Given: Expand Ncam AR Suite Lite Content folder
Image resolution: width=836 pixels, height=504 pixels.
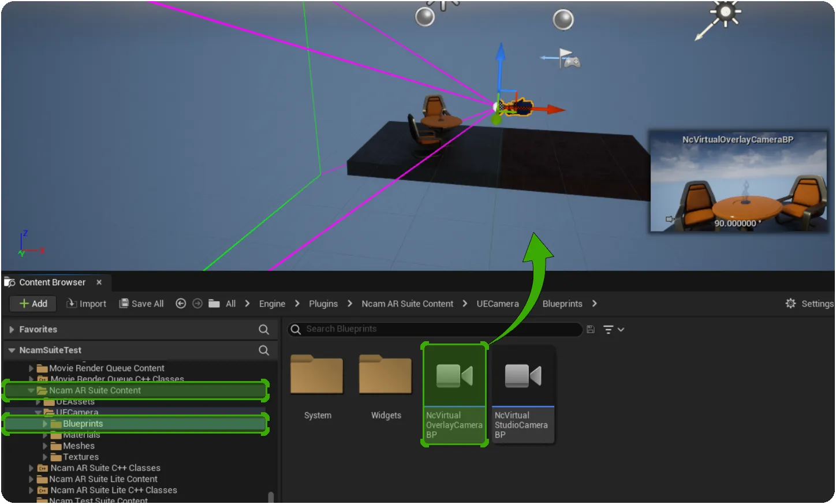Looking at the screenshot, I should [x=31, y=479].
